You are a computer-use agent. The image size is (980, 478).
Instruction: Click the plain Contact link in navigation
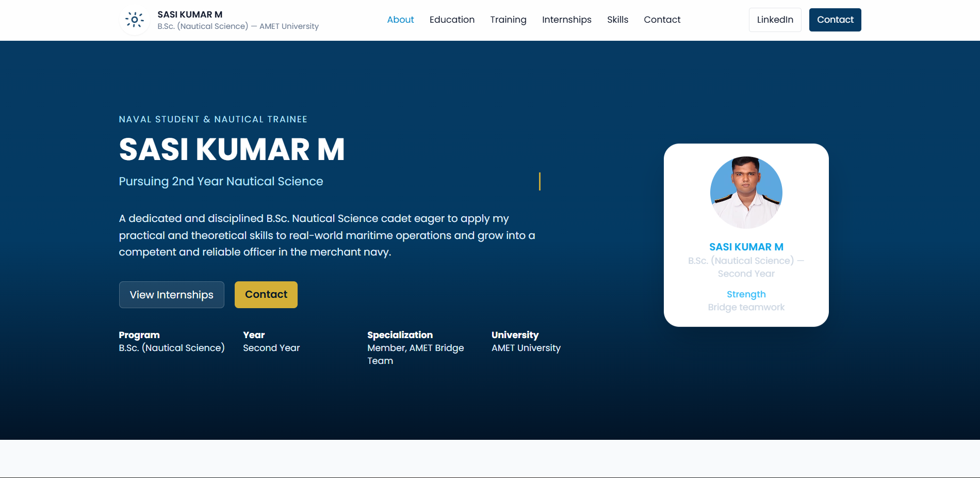662,20
